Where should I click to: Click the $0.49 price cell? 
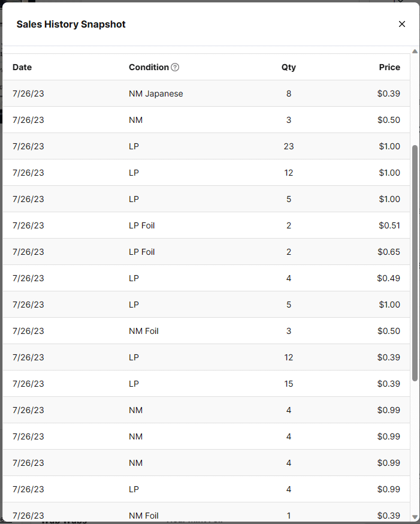(x=389, y=278)
